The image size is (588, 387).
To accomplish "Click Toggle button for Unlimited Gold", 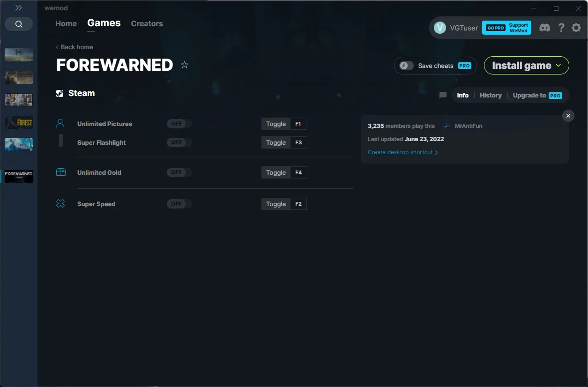I will tap(276, 172).
